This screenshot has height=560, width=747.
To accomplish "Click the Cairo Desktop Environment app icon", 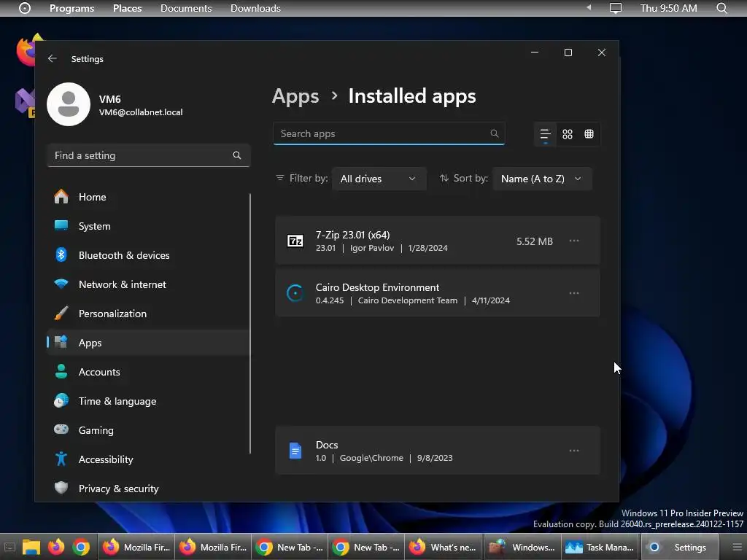I will coord(295,293).
